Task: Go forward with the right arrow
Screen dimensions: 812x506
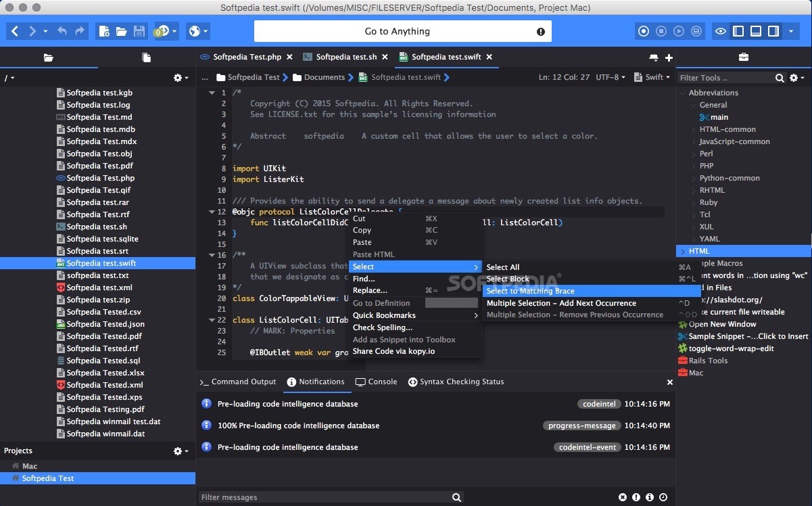Action: [32, 31]
